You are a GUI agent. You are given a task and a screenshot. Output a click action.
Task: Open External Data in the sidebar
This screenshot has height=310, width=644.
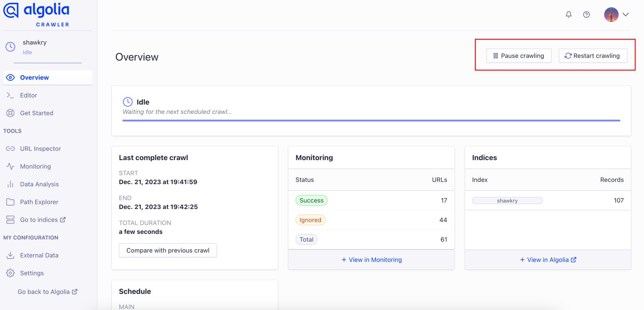point(39,255)
